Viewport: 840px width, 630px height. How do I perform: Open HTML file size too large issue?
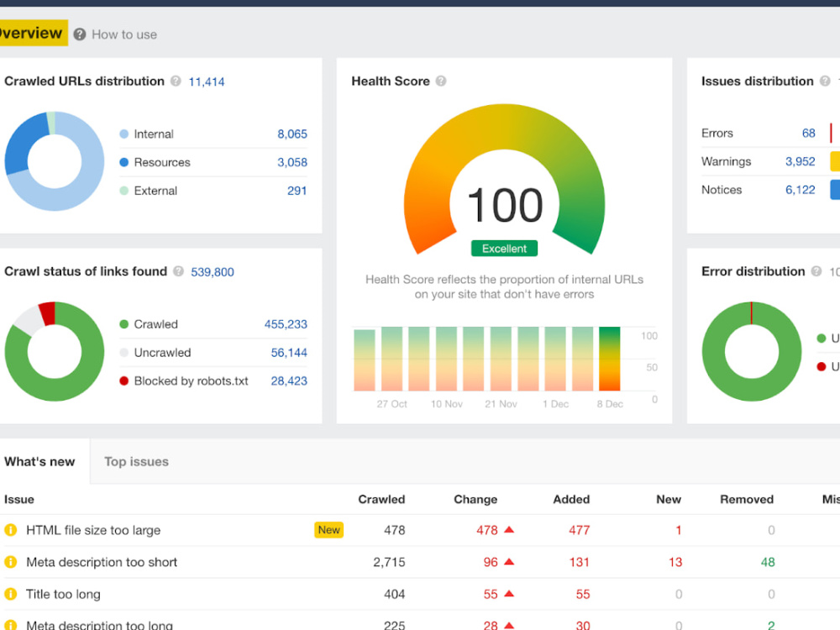(93, 530)
